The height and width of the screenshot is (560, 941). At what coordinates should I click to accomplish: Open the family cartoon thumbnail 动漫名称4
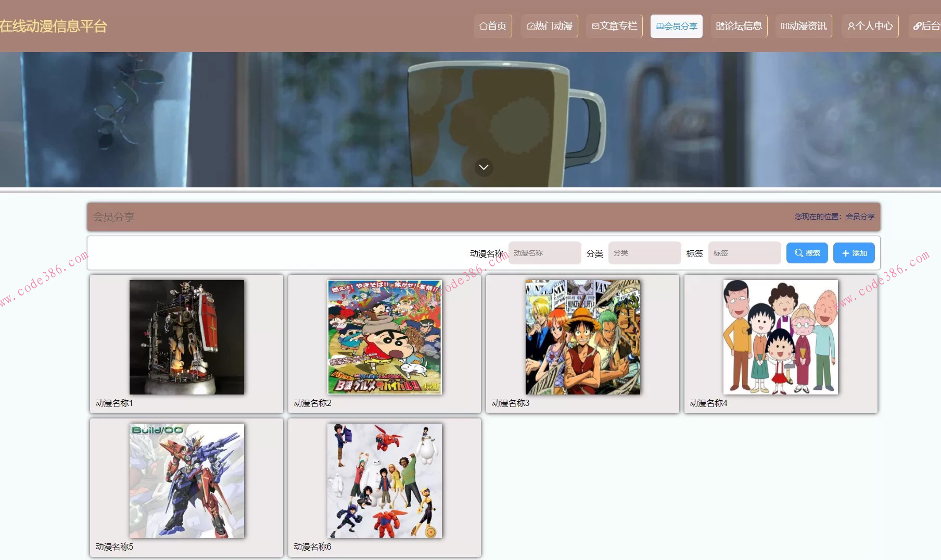pos(780,337)
